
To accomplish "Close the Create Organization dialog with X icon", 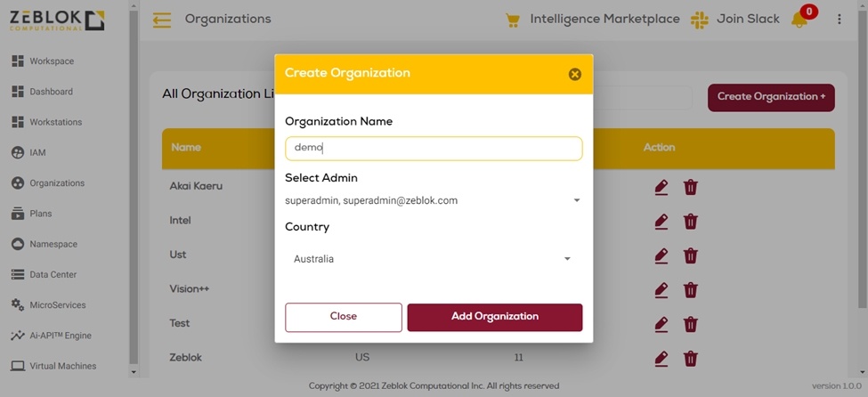I will pyautogui.click(x=574, y=74).
